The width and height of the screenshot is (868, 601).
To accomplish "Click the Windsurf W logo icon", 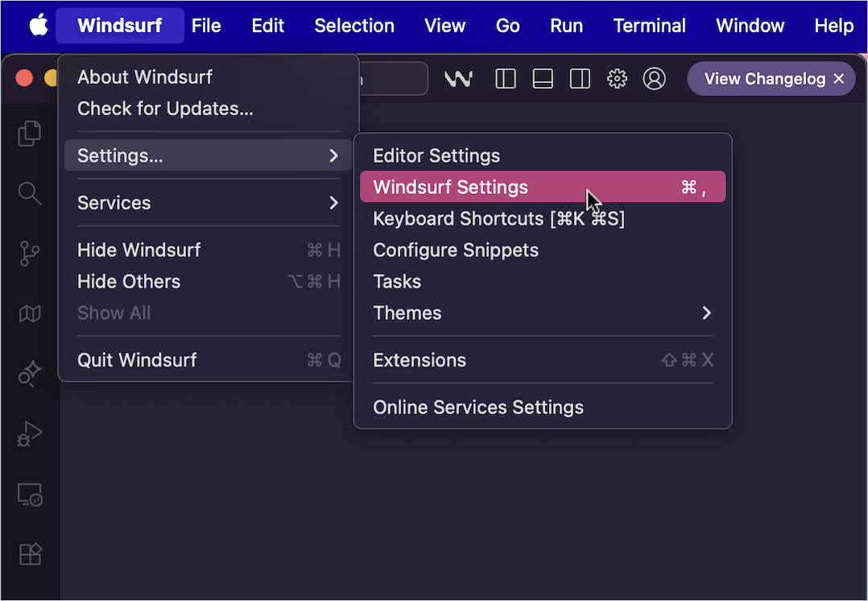I will [x=458, y=79].
